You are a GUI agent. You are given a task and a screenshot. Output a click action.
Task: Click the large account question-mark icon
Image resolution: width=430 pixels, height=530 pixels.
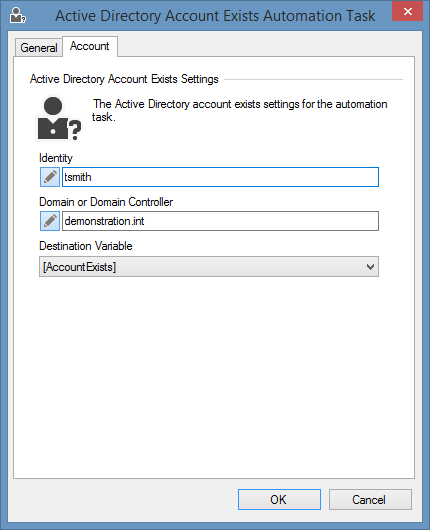click(59, 118)
